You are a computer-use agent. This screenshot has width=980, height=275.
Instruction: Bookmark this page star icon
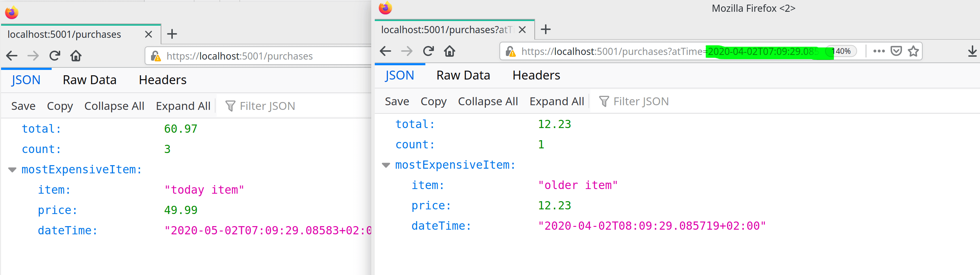click(913, 51)
